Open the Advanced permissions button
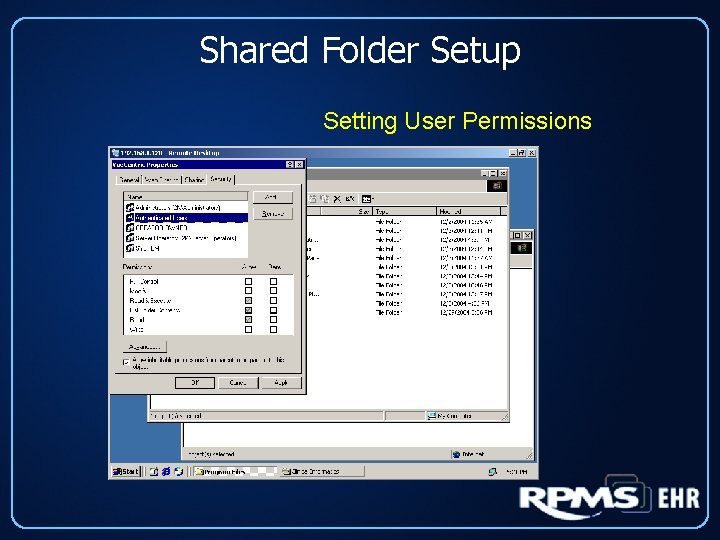Screen dimensions: 720x540 coord(144,347)
